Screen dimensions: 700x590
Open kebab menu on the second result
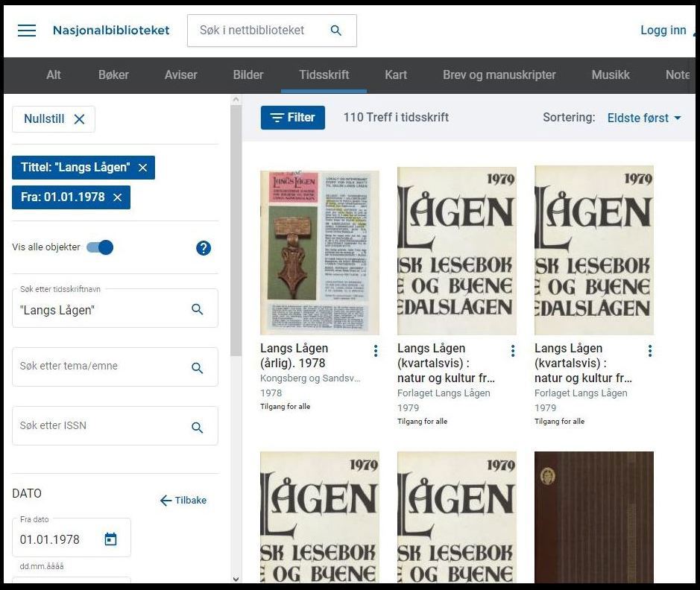tap(512, 349)
